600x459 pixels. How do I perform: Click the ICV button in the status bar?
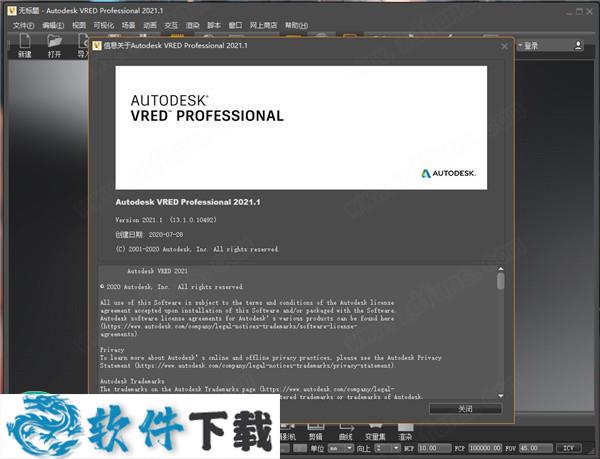569,448
